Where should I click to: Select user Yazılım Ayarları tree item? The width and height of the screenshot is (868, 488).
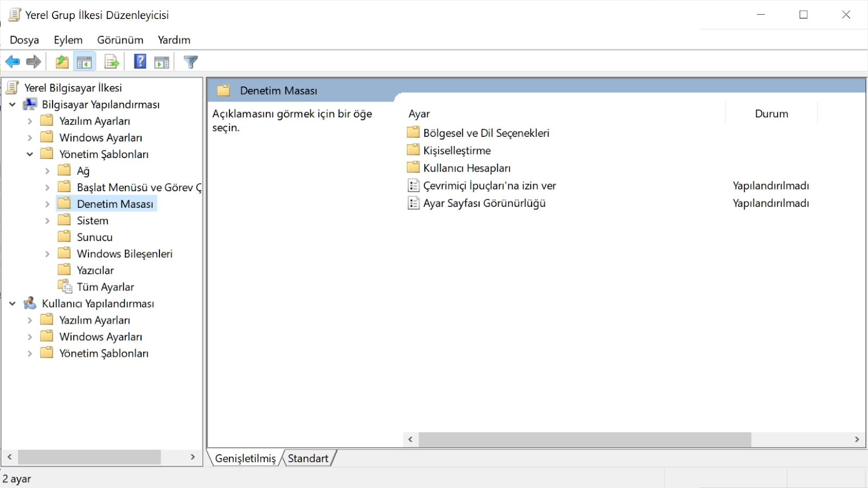point(95,320)
